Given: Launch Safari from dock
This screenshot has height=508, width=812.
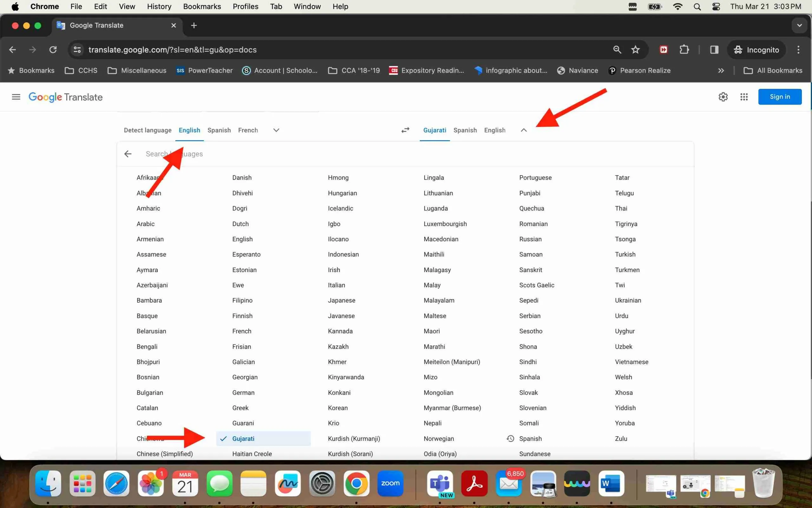Looking at the screenshot, I should coord(116,484).
